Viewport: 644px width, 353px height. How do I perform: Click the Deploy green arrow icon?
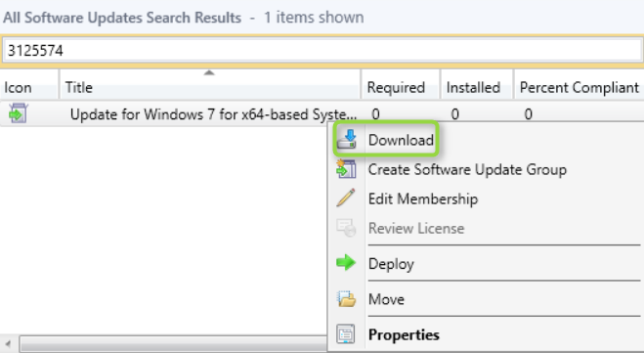pos(346,263)
